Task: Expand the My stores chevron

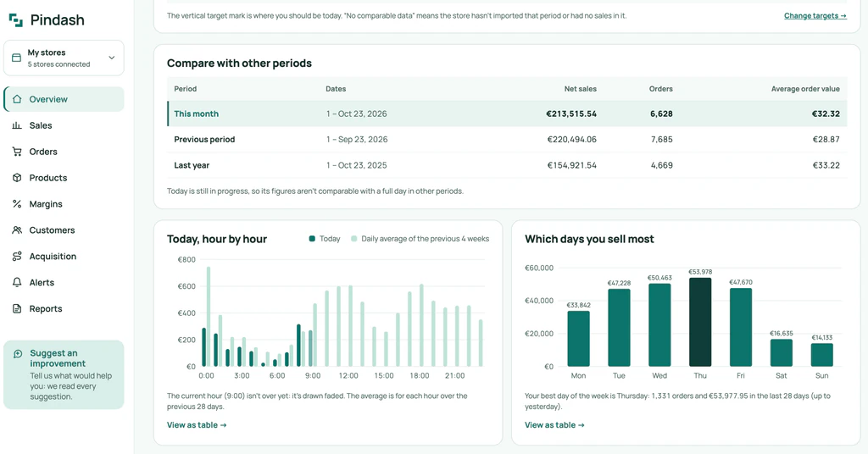Action: pyautogui.click(x=112, y=58)
